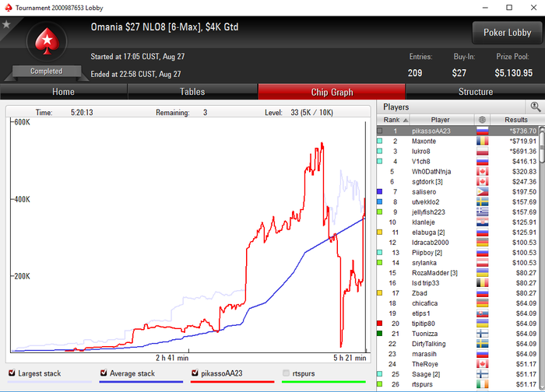Image resolution: width=545 pixels, height=392 pixels.
Task: Click the Swedish flag beside utvekklo2
Action: 483,201
